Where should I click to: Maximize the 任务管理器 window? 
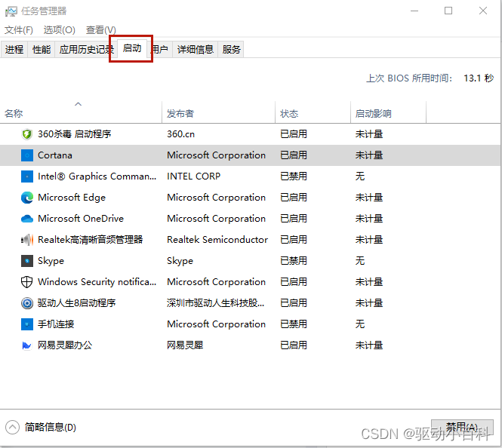point(448,11)
